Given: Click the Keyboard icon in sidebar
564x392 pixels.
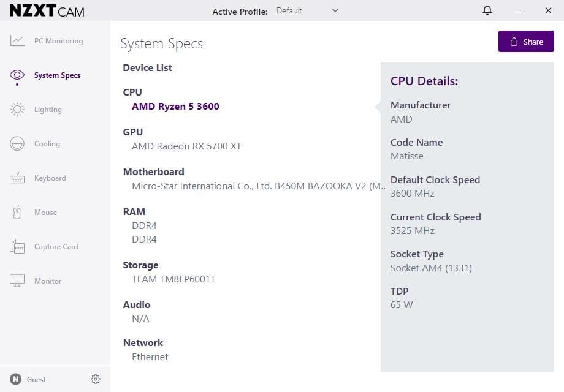Looking at the screenshot, I should pyautogui.click(x=17, y=178).
